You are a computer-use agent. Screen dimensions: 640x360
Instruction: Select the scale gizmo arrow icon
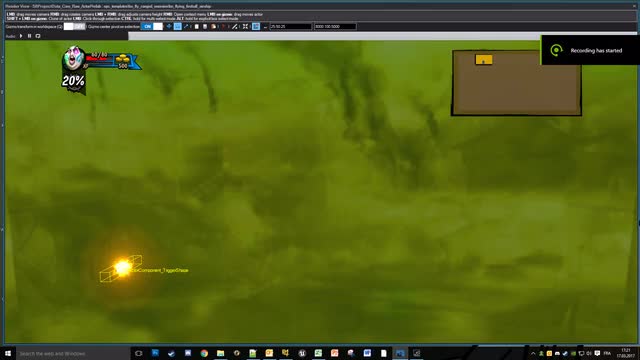[187, 27]
